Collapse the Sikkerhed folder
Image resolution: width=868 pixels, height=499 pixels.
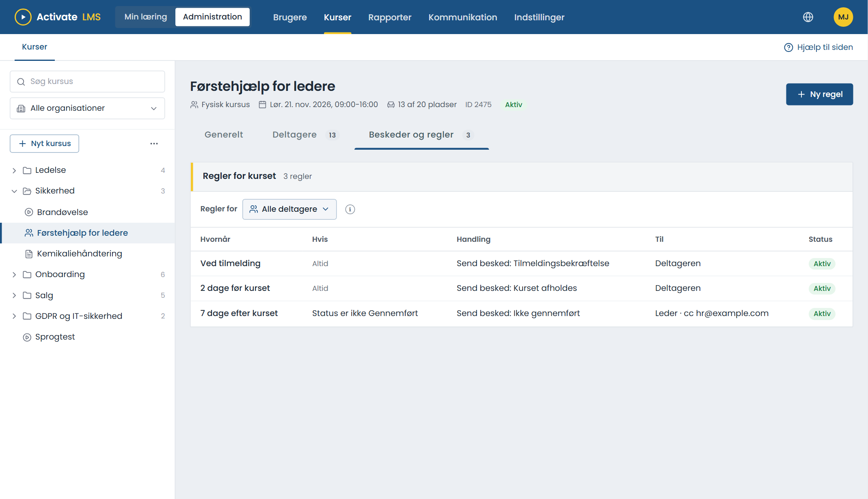click(14, 191)
